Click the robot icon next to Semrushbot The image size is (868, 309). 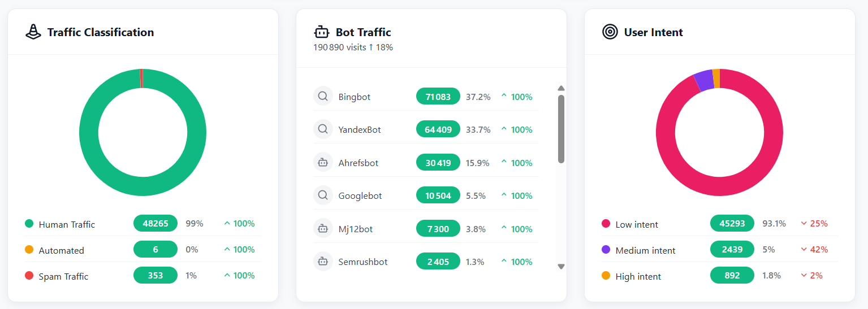point(323,262)
